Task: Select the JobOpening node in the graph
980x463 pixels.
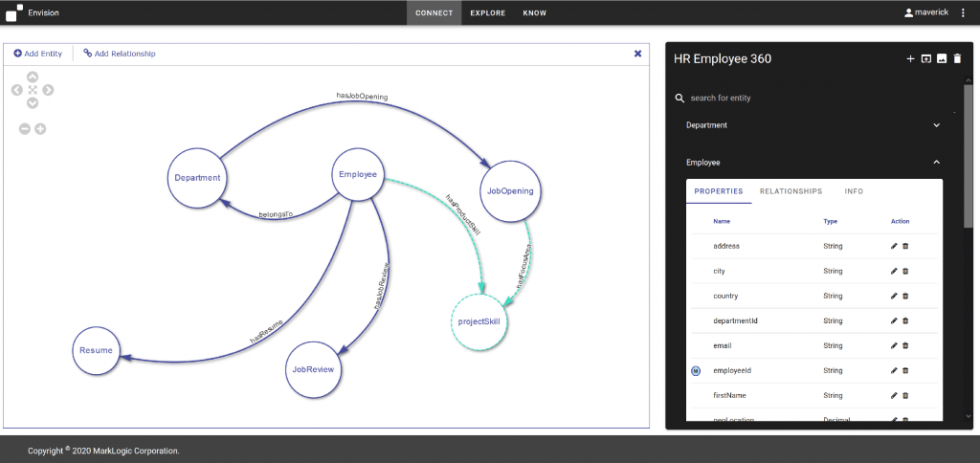Action: point(509,190)
